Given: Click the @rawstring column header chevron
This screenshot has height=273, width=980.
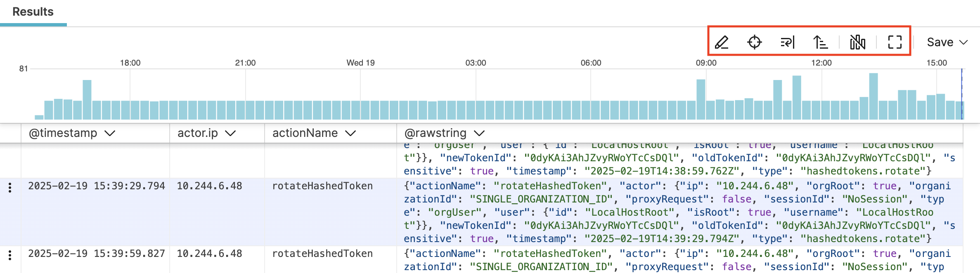Looking at the screenshot, I should [479, 133].
